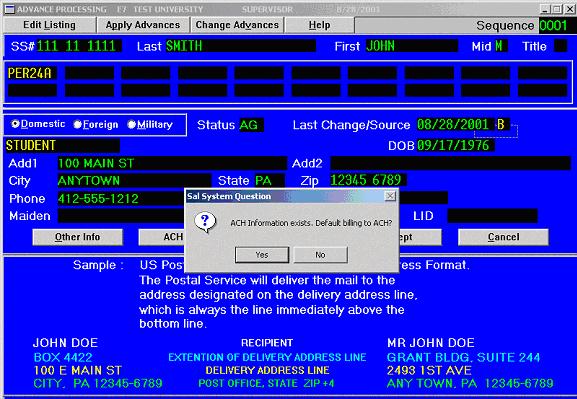Click the First name field with JOHN
This screenshot has height=399, width=577.
[411, 46]
